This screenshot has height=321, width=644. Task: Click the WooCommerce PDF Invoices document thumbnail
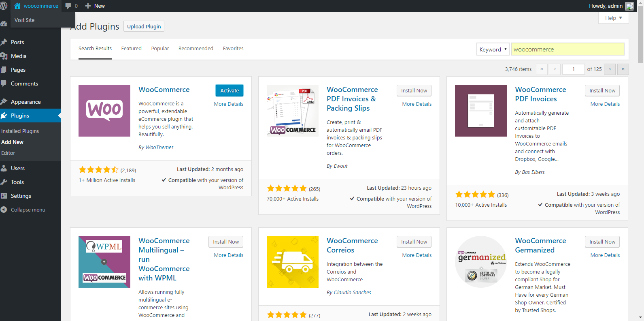pos(481,111)
